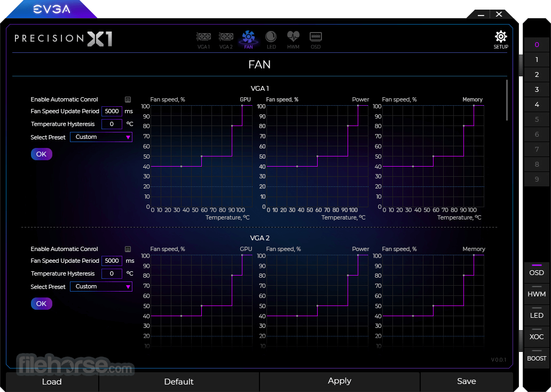Screen dimensions: 551x392
Task: Select profile slot 3
Action: click(x=537, y=90)
